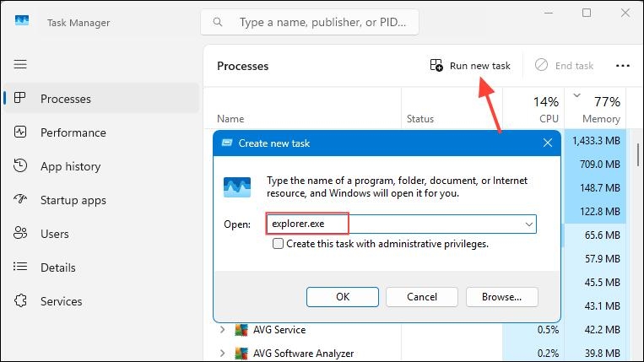This screenshot has height=362, width=644.
Task: Open Services via the puzzle icon
Action: coord(20,301)
